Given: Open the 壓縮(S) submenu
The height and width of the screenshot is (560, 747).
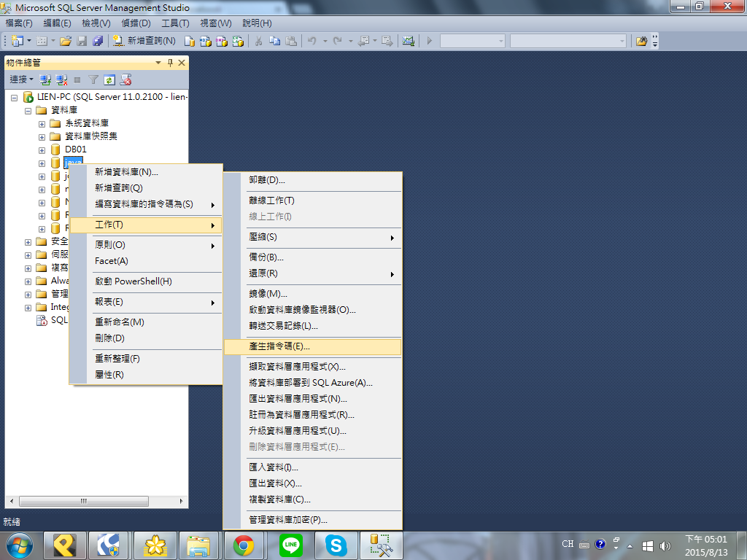Looking at the screenshot, I should [312, 237].
